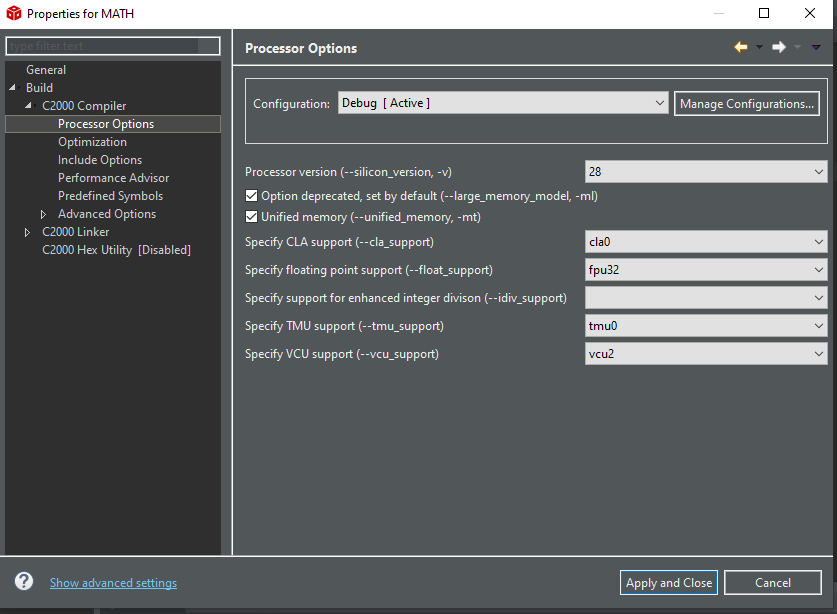Viewport: 837px width, 614px height.
Task: Click the help question mark icon
Action: coord(23,581)
